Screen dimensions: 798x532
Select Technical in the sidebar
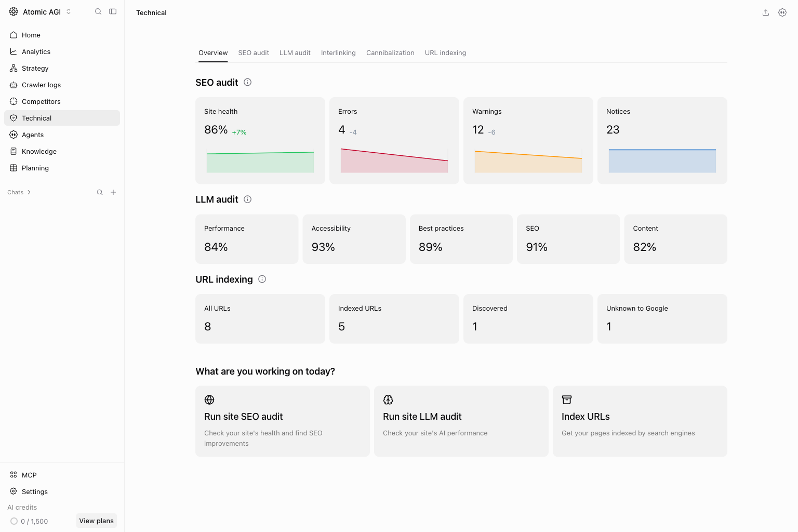pos(62,118)
